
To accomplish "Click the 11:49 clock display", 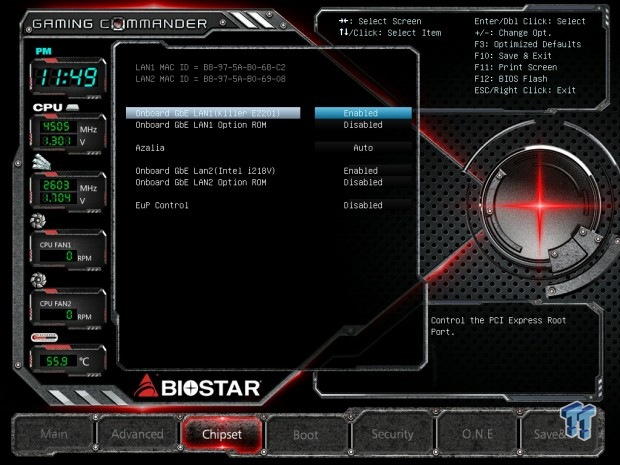I will tap(68, 77).
